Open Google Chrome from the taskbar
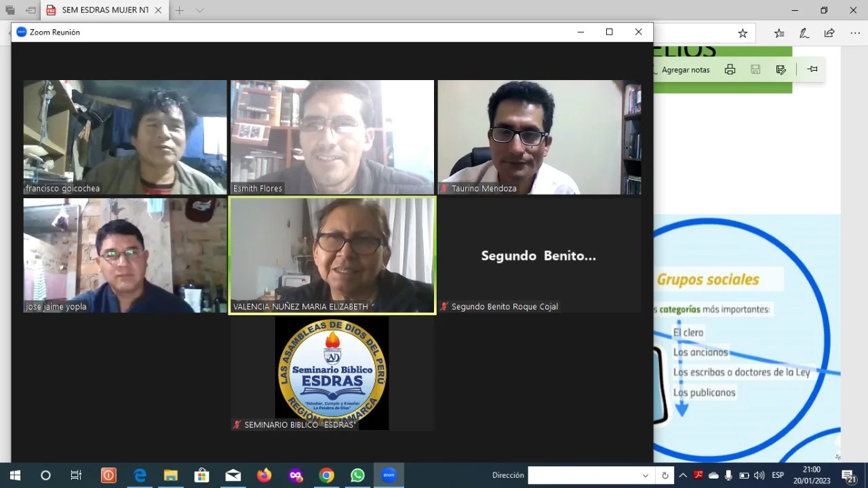The image size is (868, 488). point(327,475)
